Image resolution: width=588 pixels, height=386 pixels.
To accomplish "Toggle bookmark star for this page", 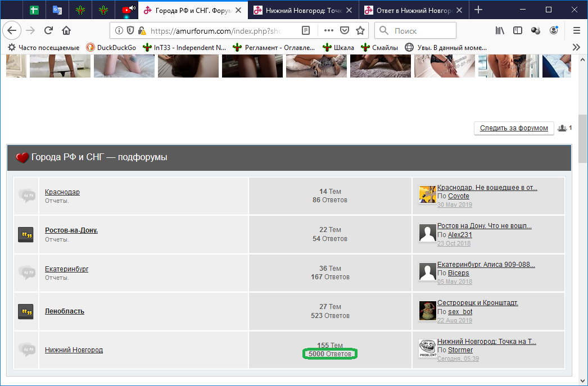I will [x=360, y=30].
